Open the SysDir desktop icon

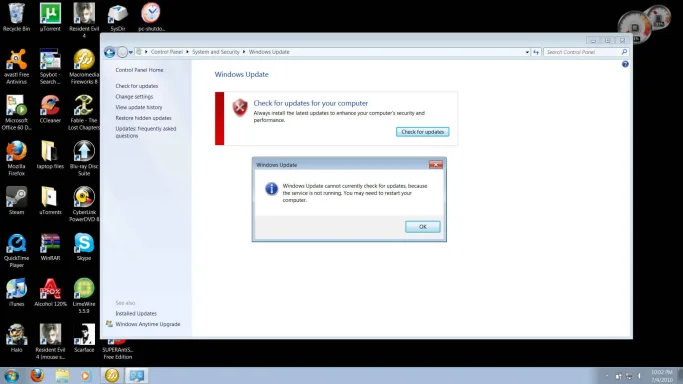118,17
